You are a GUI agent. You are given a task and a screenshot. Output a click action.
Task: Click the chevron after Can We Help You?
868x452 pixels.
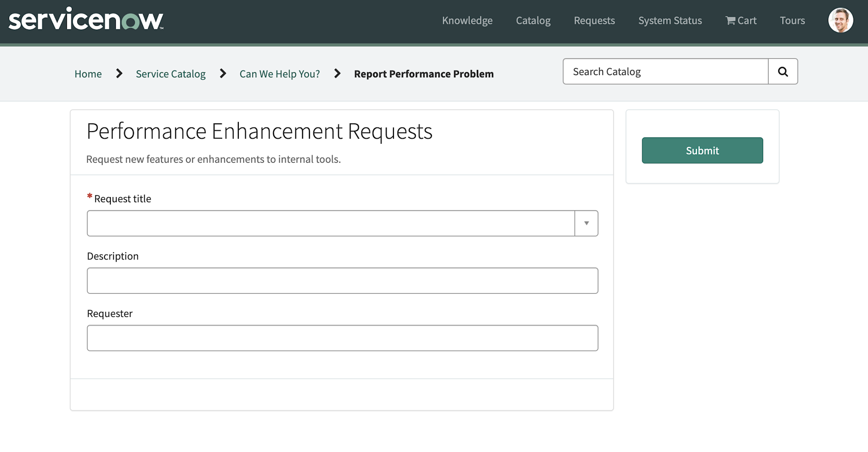(x=337, y=73)
